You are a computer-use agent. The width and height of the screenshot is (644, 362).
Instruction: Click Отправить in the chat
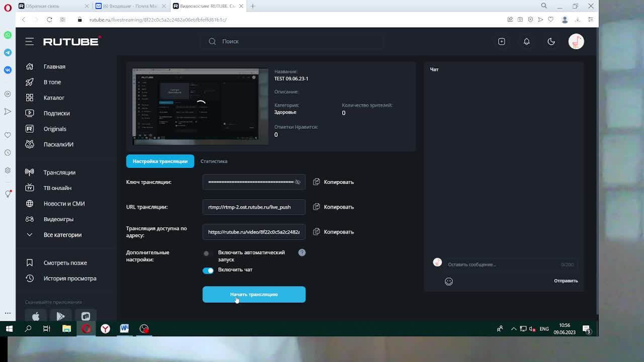566,281
